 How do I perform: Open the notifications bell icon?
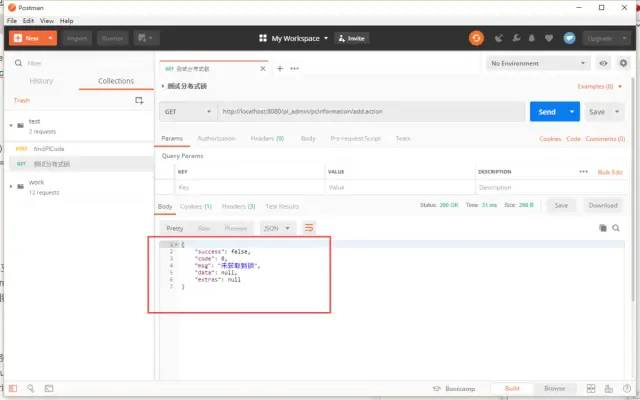point(531,38)
